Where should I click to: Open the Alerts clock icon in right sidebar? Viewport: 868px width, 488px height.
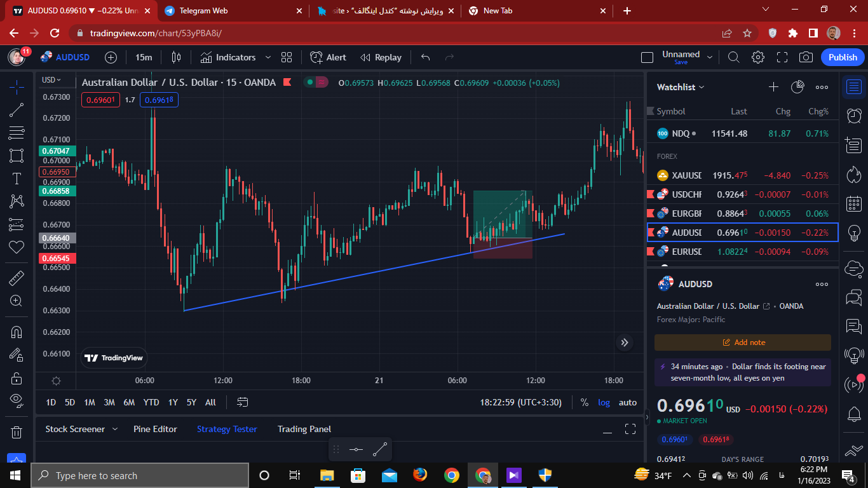(x=854, y=116)
